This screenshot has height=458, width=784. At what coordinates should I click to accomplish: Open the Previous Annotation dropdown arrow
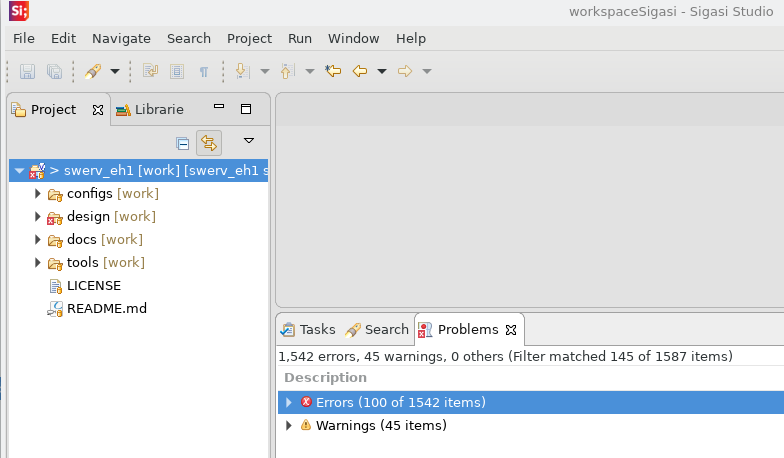coord(310,72)
